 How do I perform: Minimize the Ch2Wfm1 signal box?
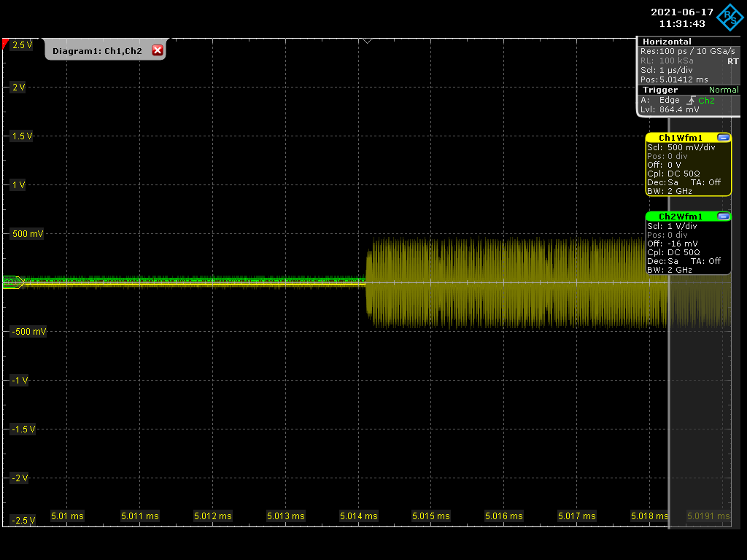(x=723, y=217)
